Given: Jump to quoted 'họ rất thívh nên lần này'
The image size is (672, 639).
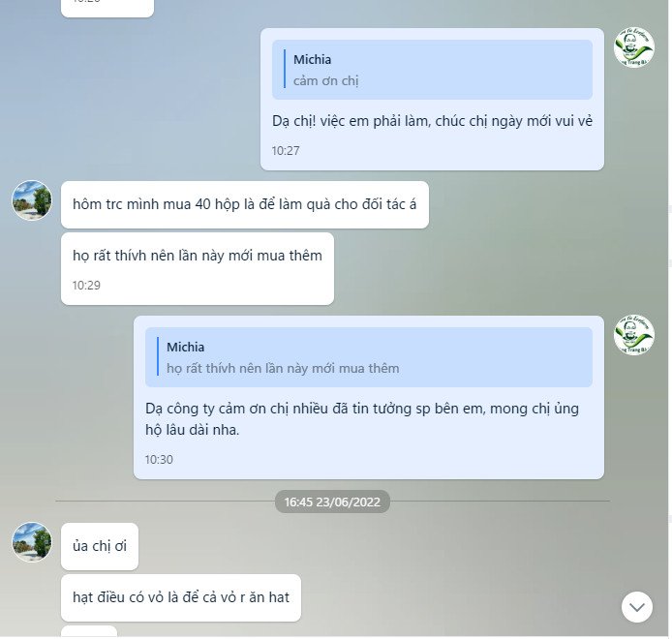Looking at the screenshot, I should click(369, 357).
